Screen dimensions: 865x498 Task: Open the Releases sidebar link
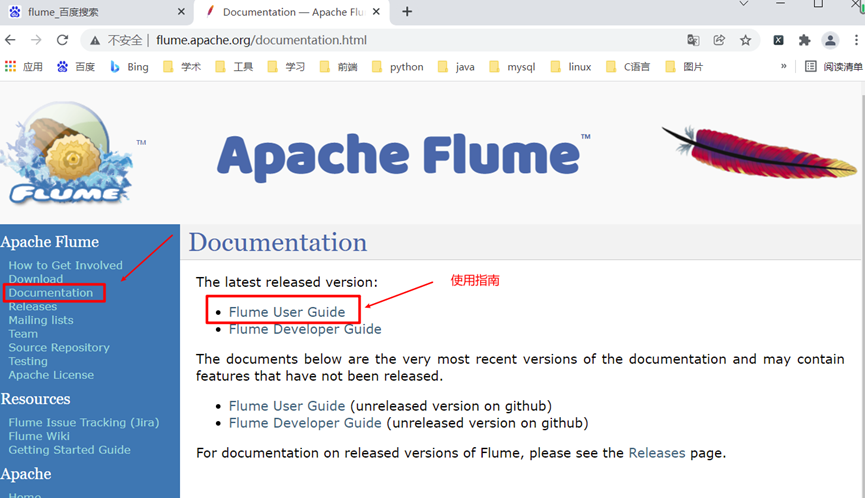coord(33,307)
